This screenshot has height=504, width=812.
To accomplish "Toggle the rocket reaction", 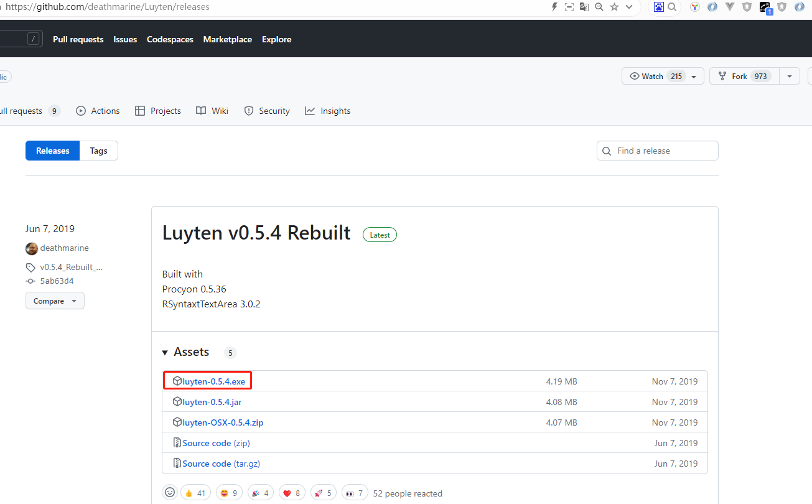I will click(x=323, y=493).
